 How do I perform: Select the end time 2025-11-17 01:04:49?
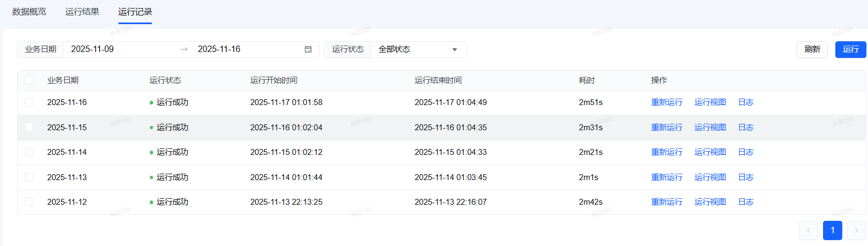[x=451, y=102]
